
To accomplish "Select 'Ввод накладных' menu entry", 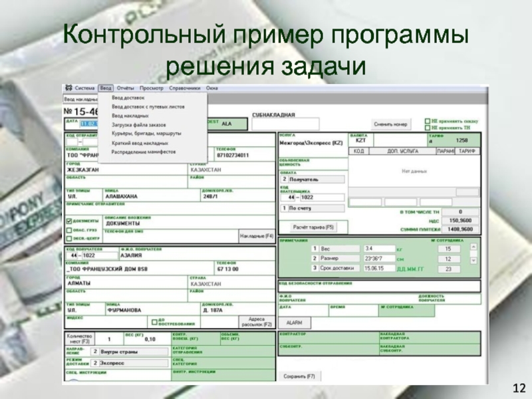I will (x=130, y=116).
